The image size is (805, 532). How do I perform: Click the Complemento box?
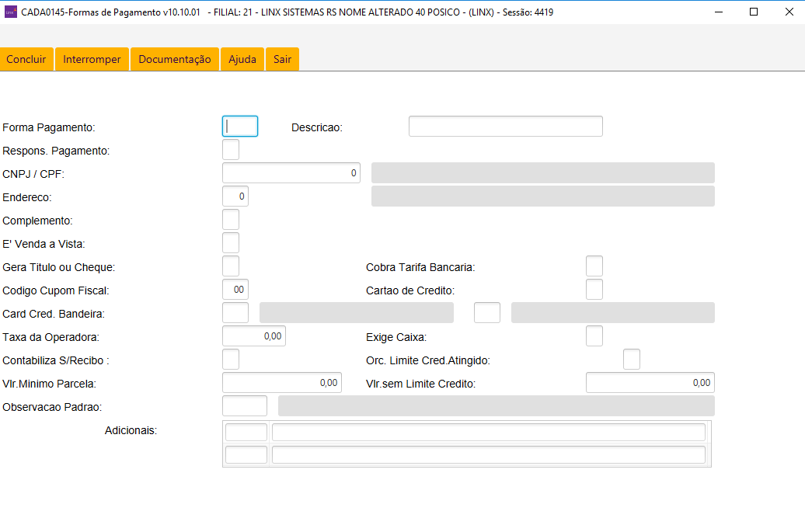231,220
